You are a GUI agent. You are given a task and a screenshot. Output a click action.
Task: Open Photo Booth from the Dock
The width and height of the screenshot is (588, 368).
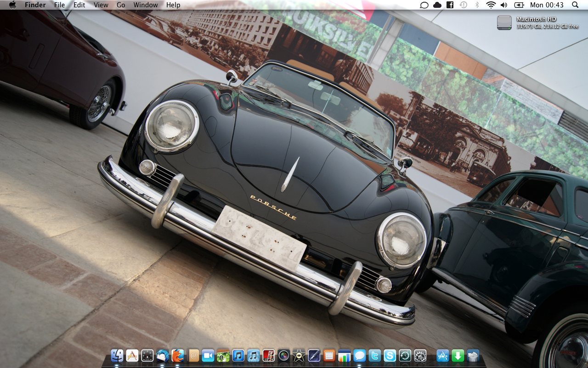pyautogui.click(x=269, y=356)
